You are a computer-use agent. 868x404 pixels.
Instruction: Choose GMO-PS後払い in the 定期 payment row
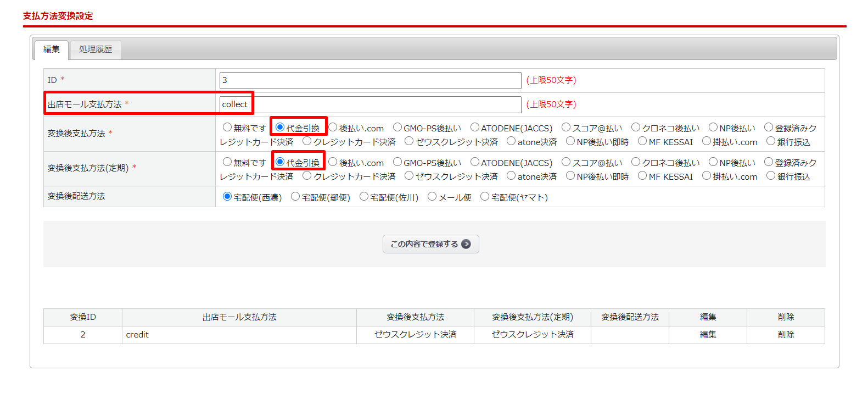[x=397, y=162]
